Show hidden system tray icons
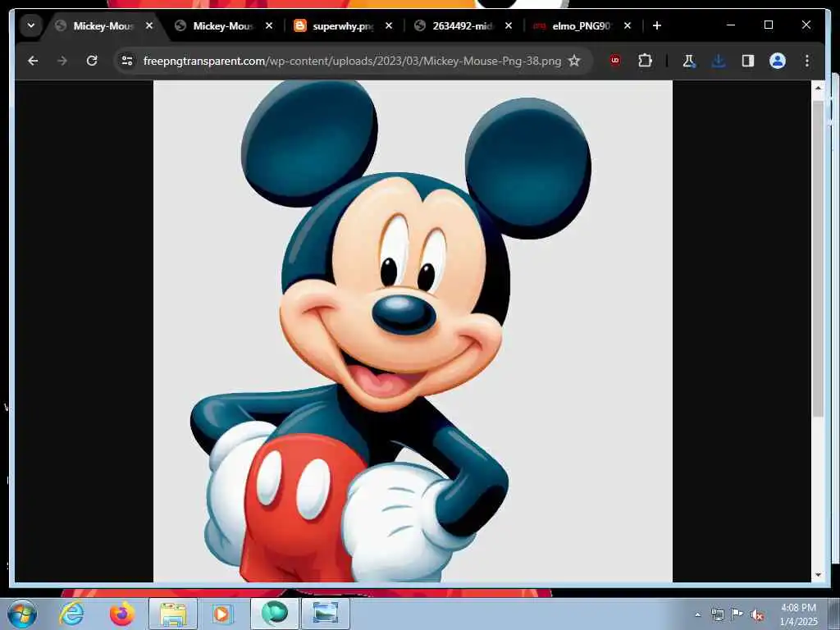840x630 pixels. (697, 614)
